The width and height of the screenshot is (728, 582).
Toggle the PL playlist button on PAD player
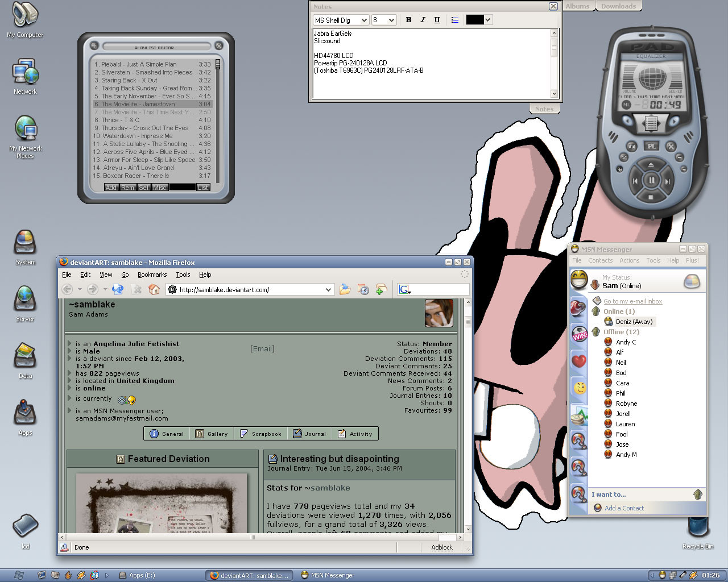coord(651,146)
